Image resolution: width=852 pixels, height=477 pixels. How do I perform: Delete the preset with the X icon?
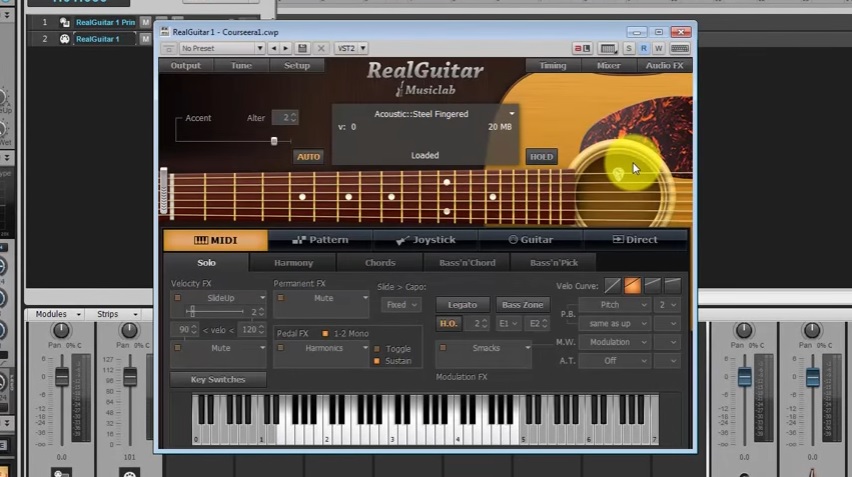click(321, 48)
